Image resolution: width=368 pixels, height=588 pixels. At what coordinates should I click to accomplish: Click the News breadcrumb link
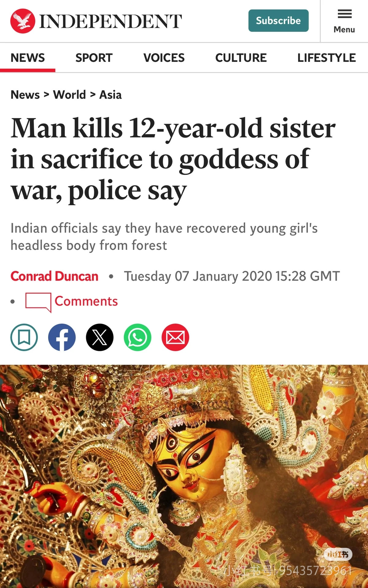25,95
